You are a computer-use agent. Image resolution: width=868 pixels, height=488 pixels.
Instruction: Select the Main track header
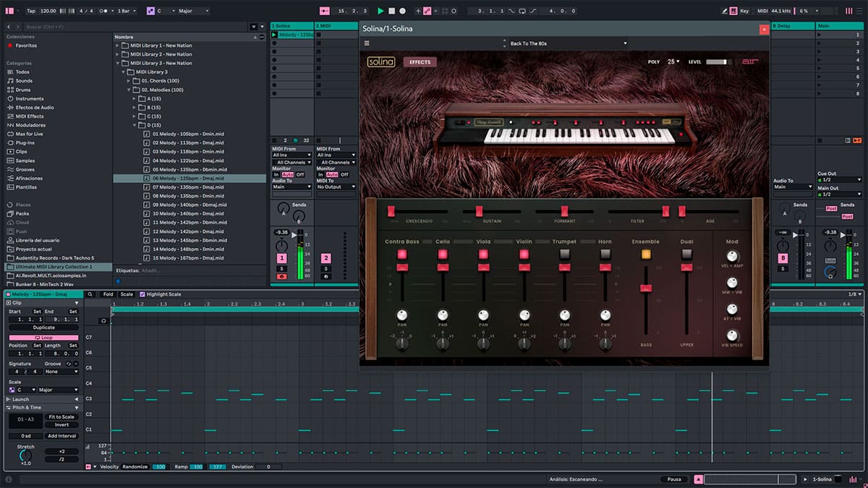coord(839,26)
